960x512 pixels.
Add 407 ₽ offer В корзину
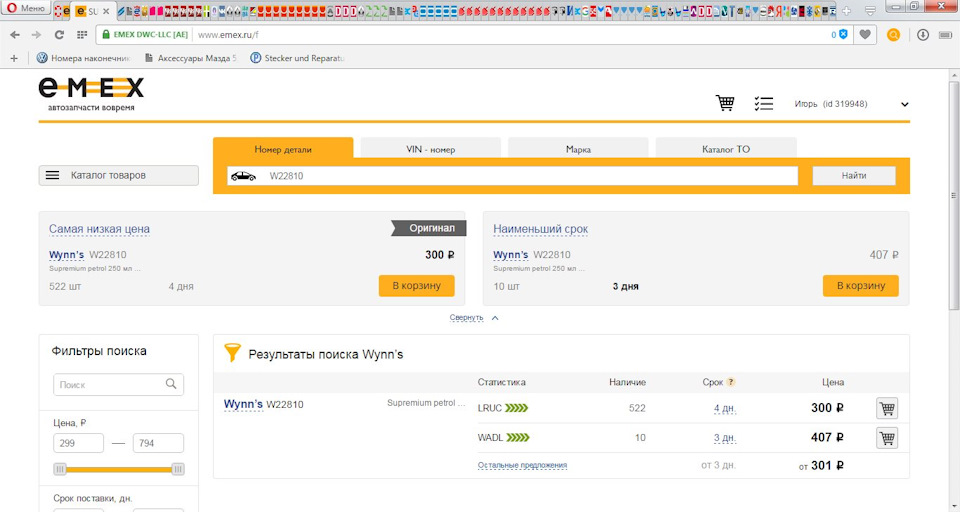861,285
